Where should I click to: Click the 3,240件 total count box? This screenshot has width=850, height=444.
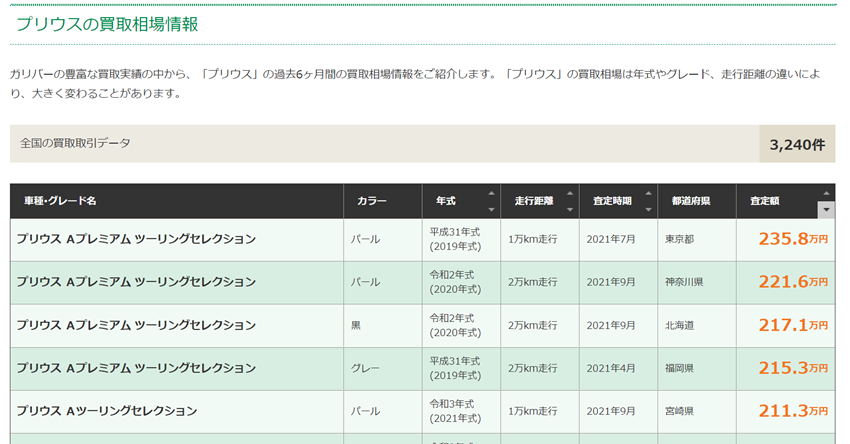coord(797,144)
